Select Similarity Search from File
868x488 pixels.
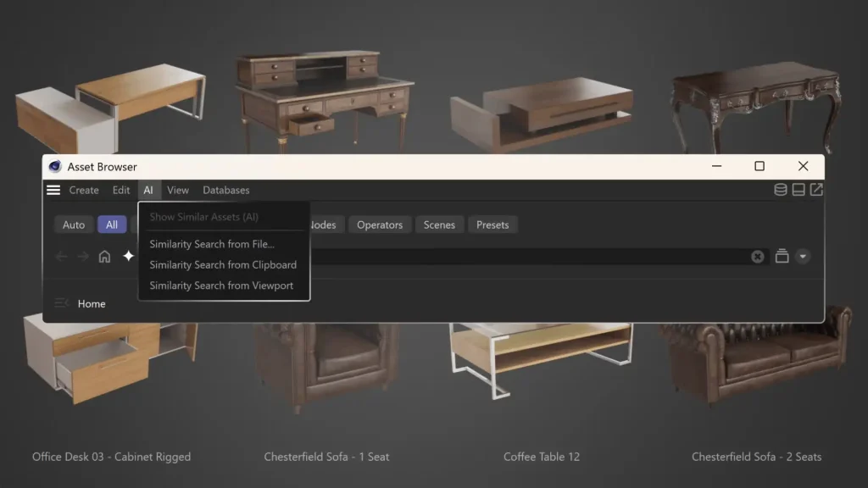tap(212, 245)
